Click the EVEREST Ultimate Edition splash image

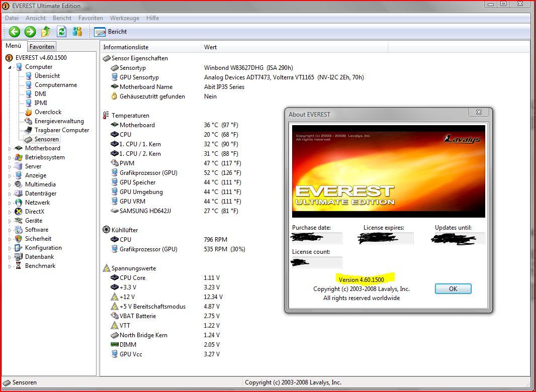tap(388, 171)
